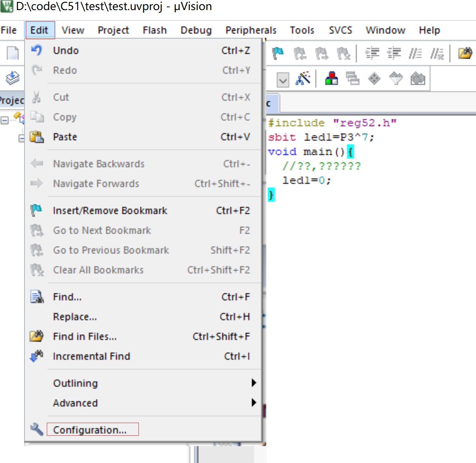The height and width of the screenshot is (463, 476).
Task: Click the Comment selection toolbar icon
Action: [x=415, y=54]
